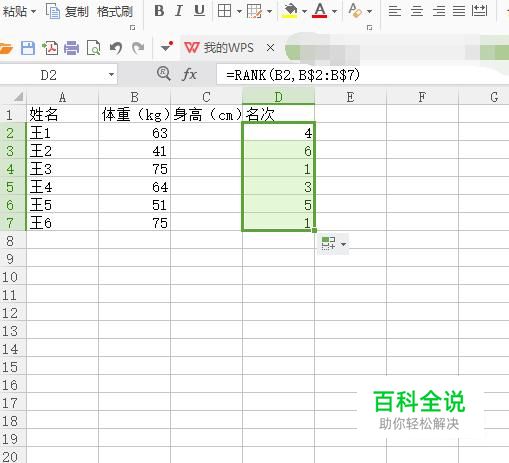Select weight cell showing 51
This screenshot has width=509, height=463.
point(134,205)
